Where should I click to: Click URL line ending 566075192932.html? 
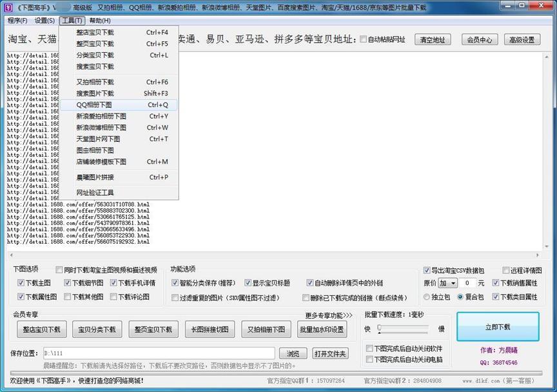coord(78,242)
